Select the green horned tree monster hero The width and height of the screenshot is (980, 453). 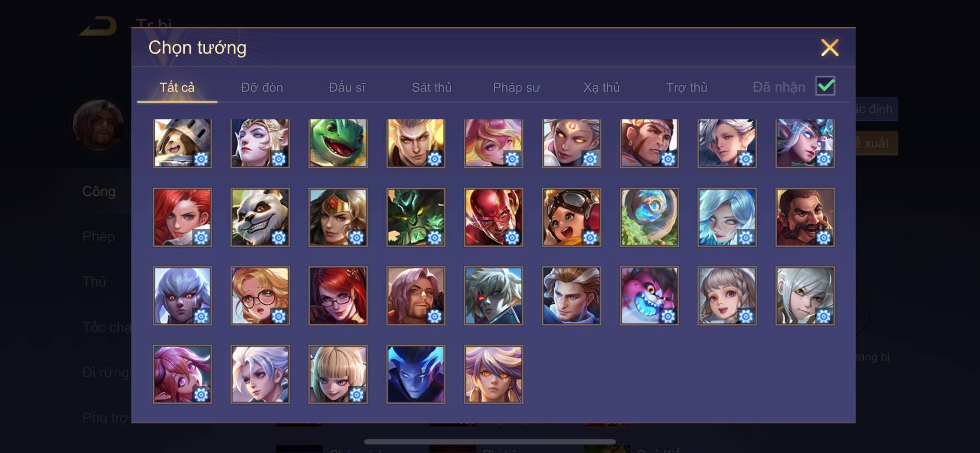416,217
